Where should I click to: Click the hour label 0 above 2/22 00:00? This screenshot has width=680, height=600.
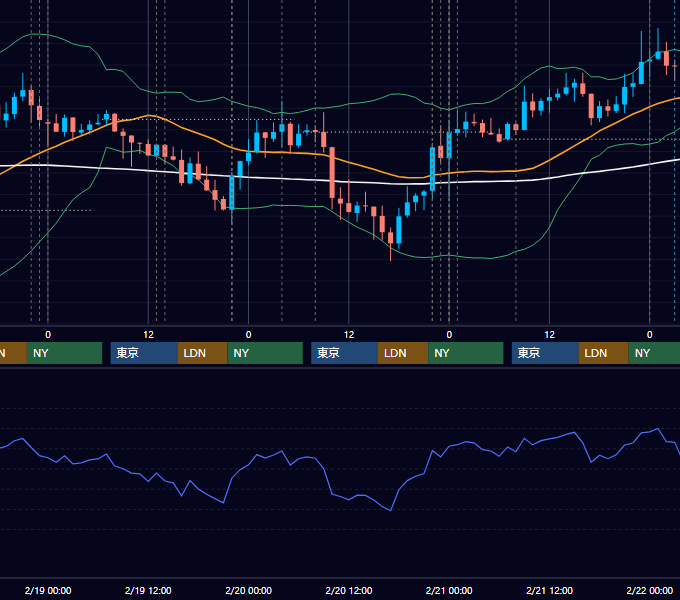click(x=650, y=335)
